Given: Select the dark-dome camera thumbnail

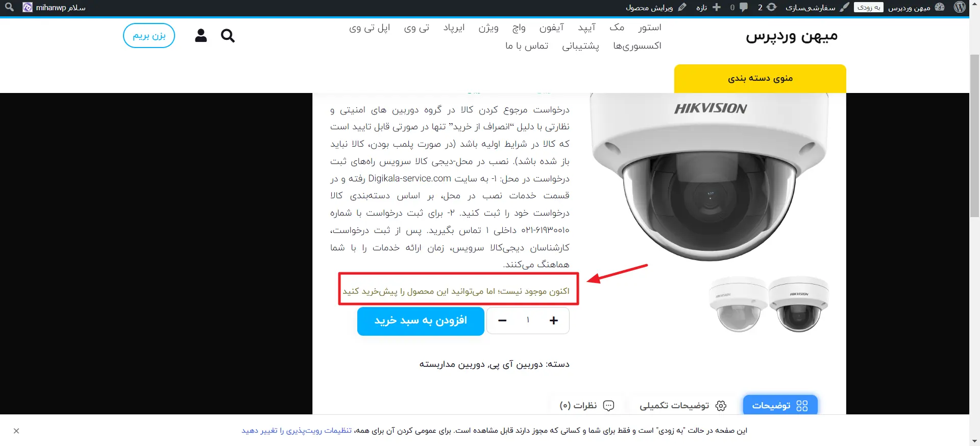Looking at the screenshot, I should click(x=799, y=304).
